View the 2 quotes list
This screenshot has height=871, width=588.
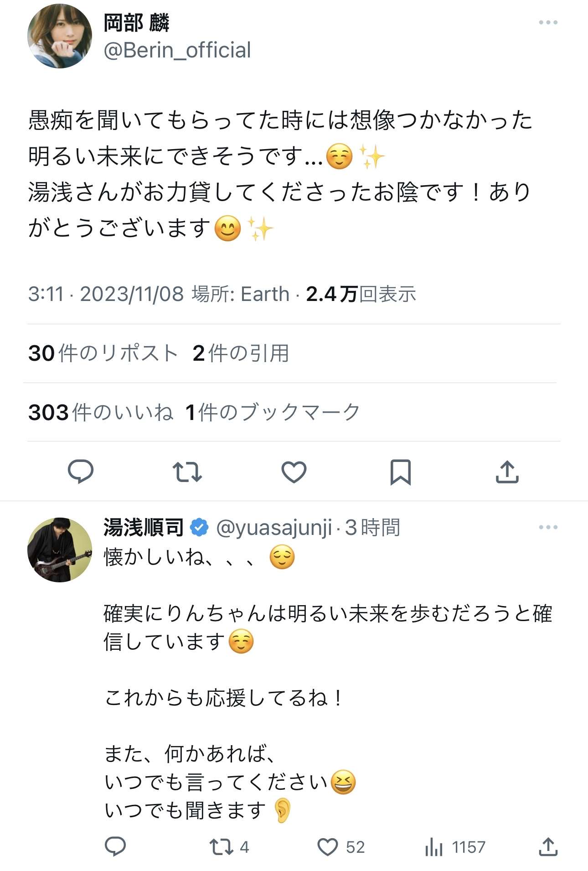tap(241, 353)
